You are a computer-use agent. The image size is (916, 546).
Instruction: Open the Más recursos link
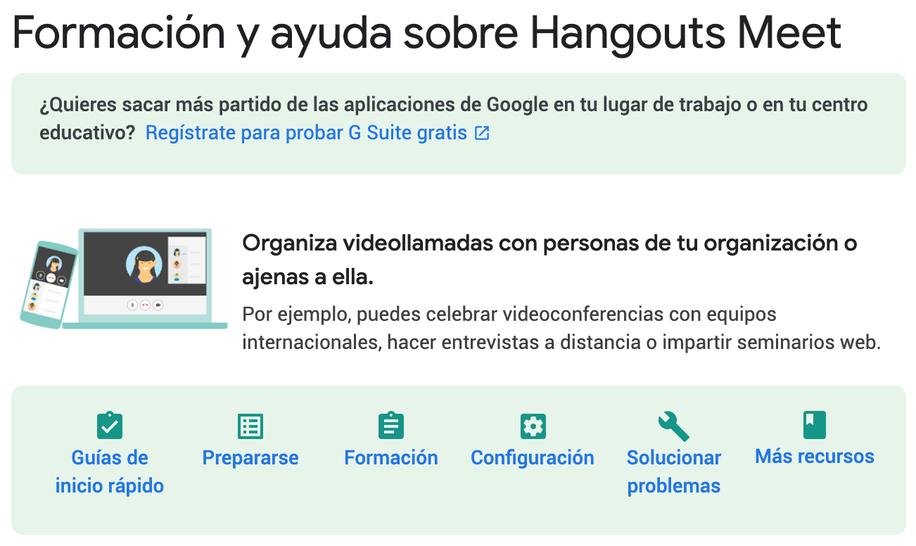tap(814, 456)
